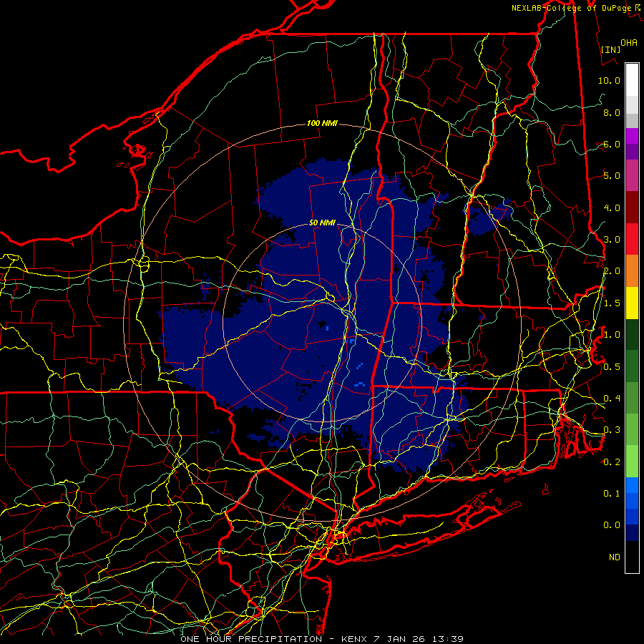Click the ND legend label
This screenshot has height=644, width=644.
[x=615, y=557]
